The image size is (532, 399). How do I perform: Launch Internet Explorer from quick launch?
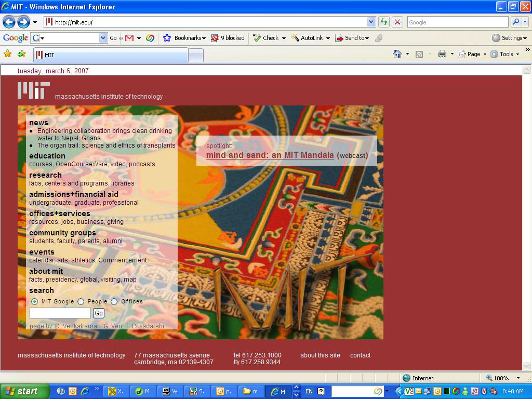(85, 391)
